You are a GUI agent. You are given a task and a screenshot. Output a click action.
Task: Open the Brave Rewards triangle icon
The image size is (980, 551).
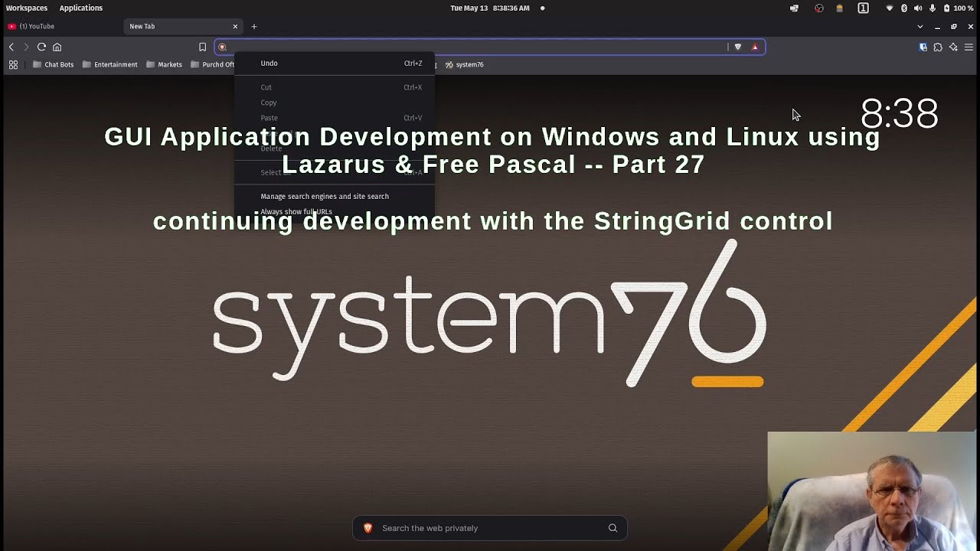(755, 47)
